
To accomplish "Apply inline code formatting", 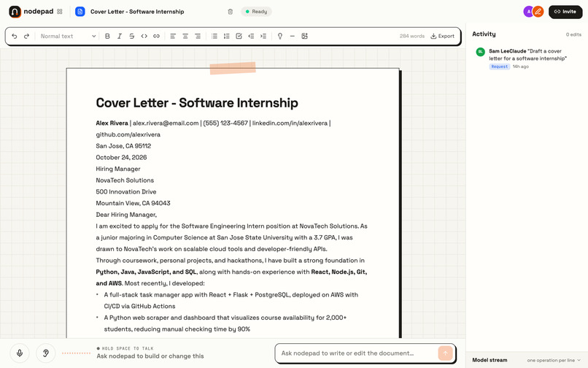I will 144,36.
